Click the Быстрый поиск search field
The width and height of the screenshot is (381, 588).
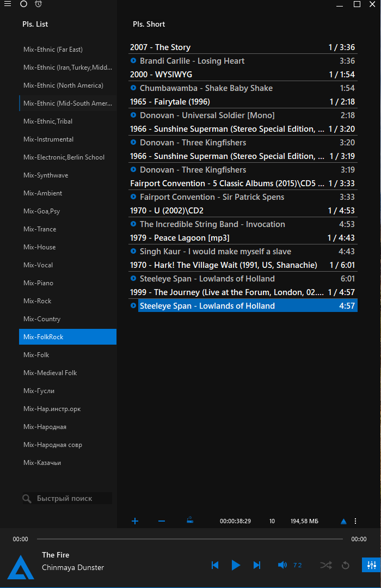coord(68,498)
